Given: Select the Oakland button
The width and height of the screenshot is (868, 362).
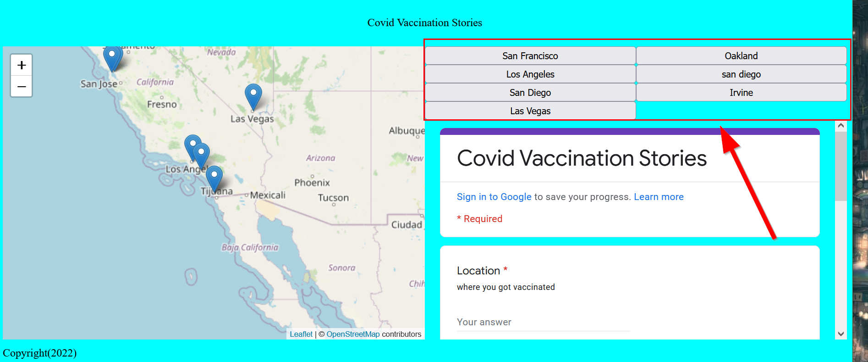Looking at the screenshot, I should point(741,56).
